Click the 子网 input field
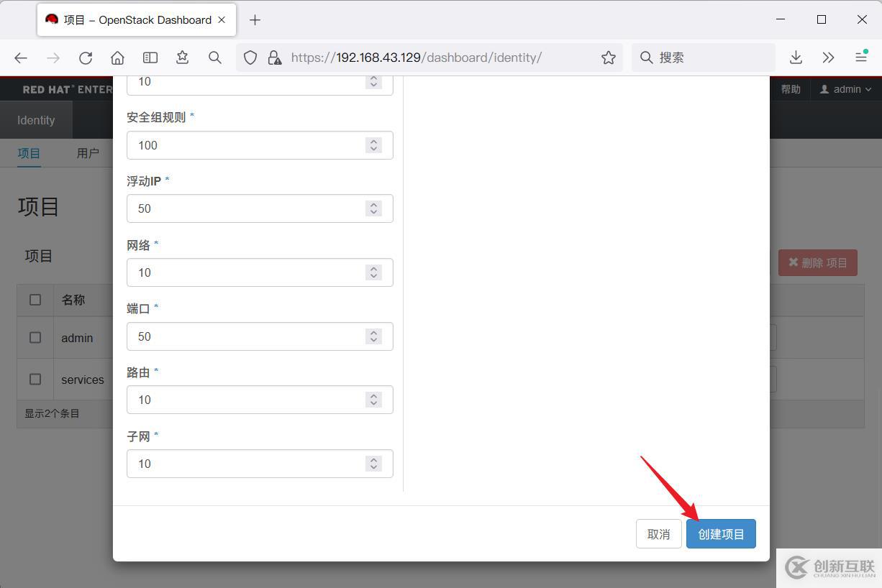This screenshot has height=588, width=882. coord(260,464)
